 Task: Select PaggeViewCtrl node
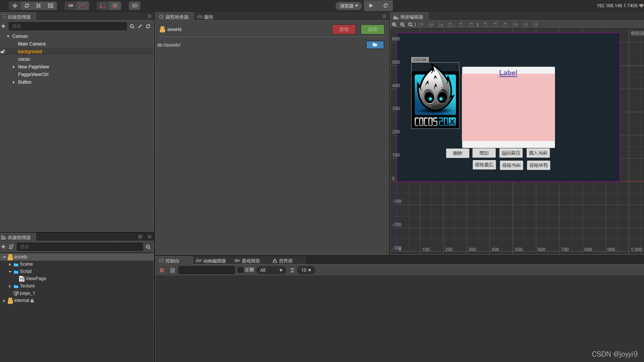tap(33, 75)
